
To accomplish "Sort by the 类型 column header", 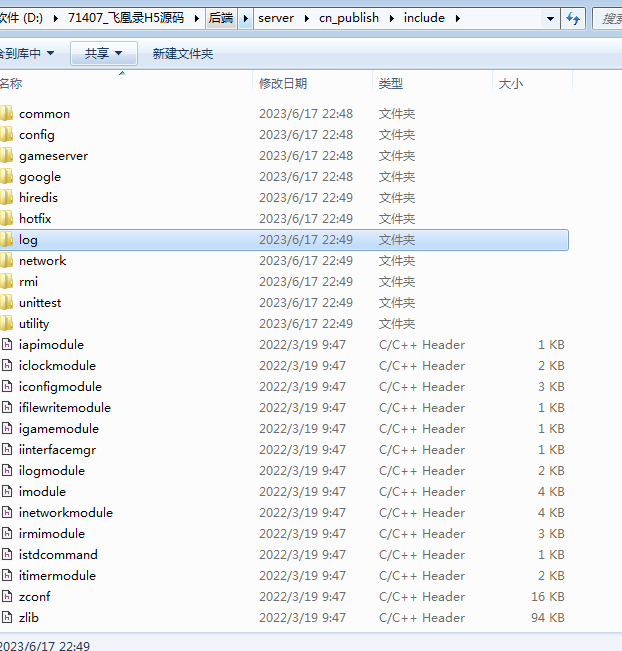I will (x=391, y=84).
